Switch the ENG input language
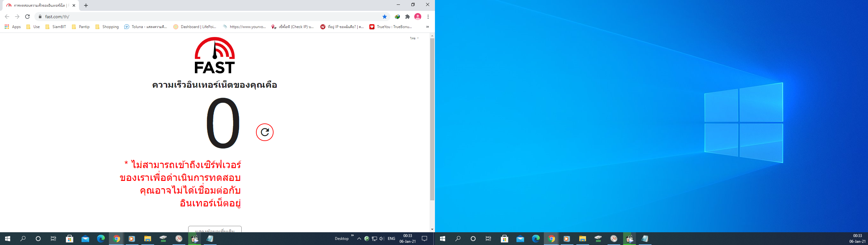The height and width of the screenshot is (245, 868). point(392,239)
